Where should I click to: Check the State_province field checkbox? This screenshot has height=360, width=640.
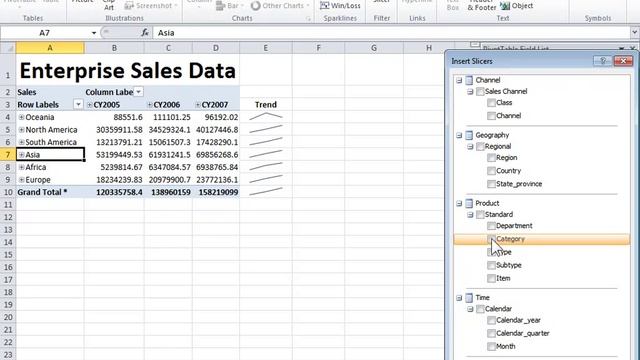tap(491, 184)
